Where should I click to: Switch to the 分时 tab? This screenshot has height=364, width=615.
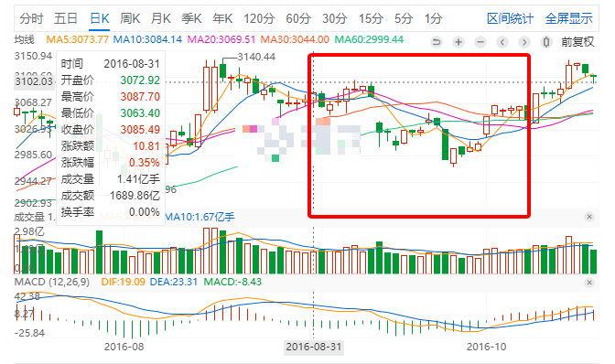point(31,18)
